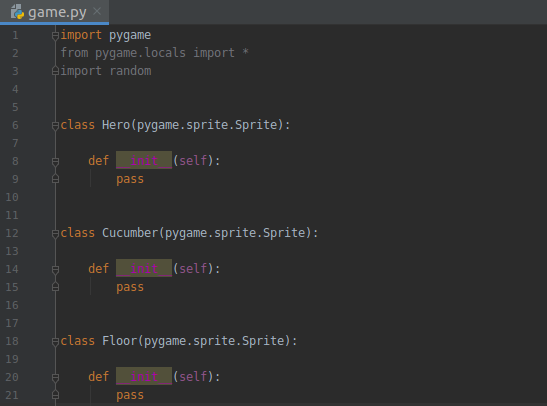Select the game.py editor tab
The width and height of the screenshot is (547, 406).
point(54,12)
